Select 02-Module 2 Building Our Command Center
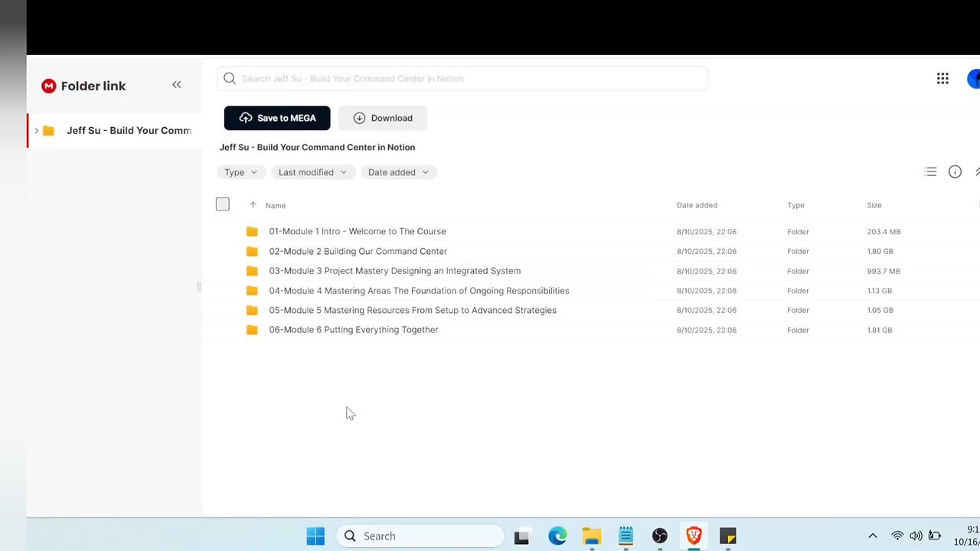980x551 pixels. [358, 251]
